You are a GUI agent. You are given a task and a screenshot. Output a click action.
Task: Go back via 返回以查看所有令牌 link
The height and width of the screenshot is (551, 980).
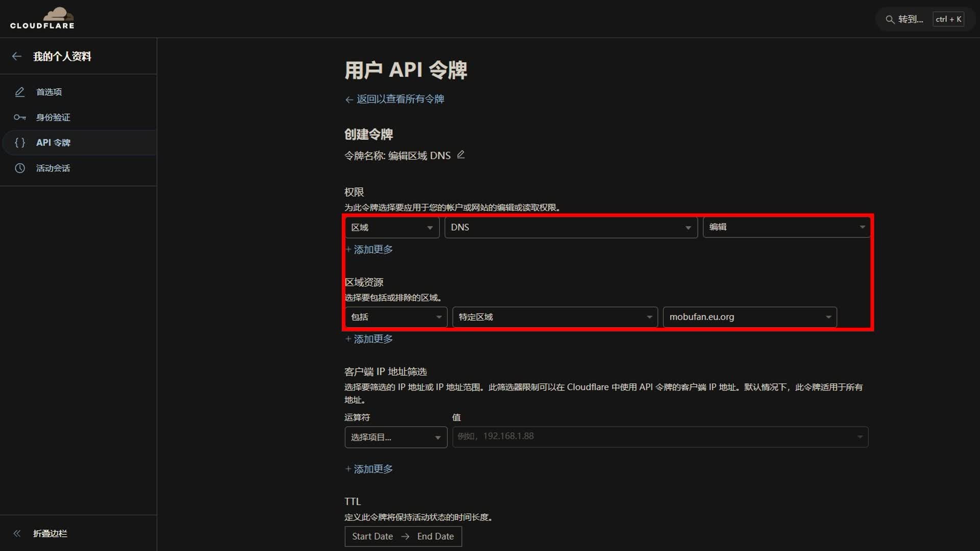coord(395,99)
